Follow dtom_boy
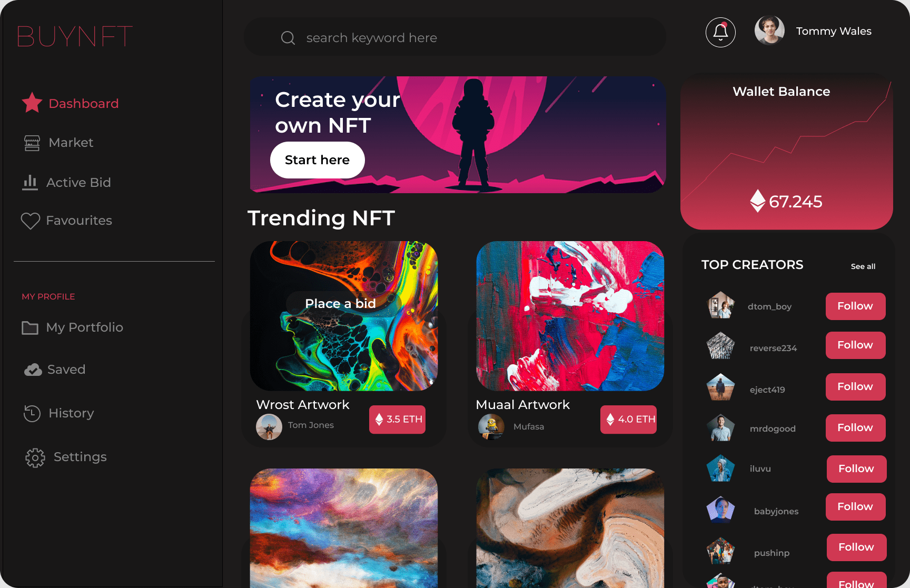This screenshot has width=910, height=588. click(x=855, y=306)
